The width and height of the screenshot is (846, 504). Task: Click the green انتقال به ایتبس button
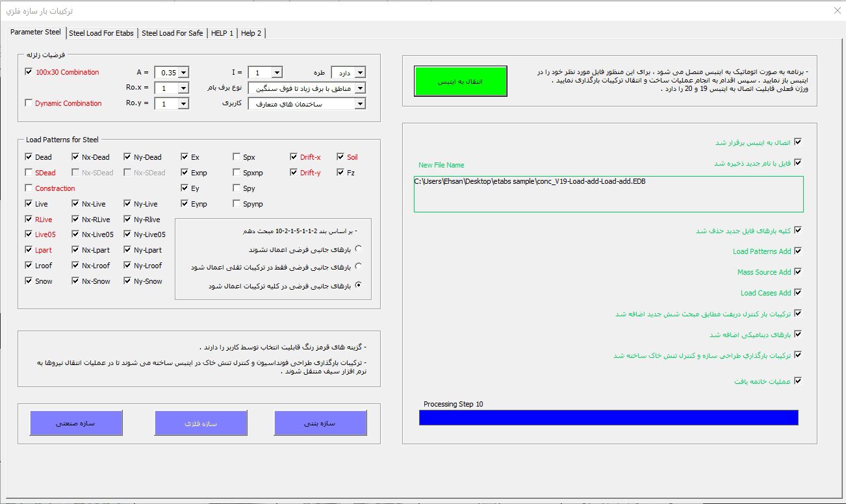(461, 81)
